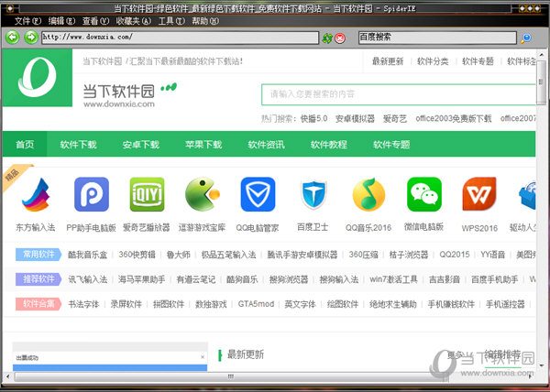Select the 苹果下载 navigation tab
550x392 pixels.
point(203,145)
